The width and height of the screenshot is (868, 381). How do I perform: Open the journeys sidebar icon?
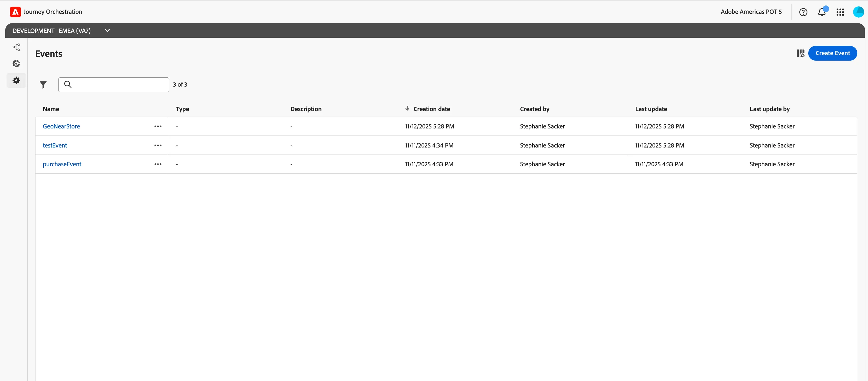point(16,47)
